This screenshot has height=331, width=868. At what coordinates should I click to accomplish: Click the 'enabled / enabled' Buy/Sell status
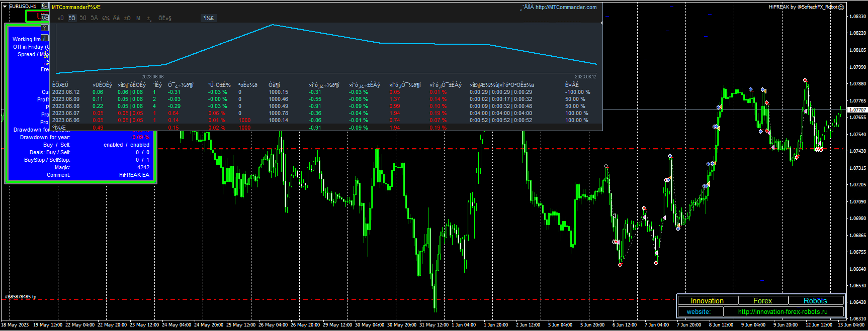click(126, 145)
